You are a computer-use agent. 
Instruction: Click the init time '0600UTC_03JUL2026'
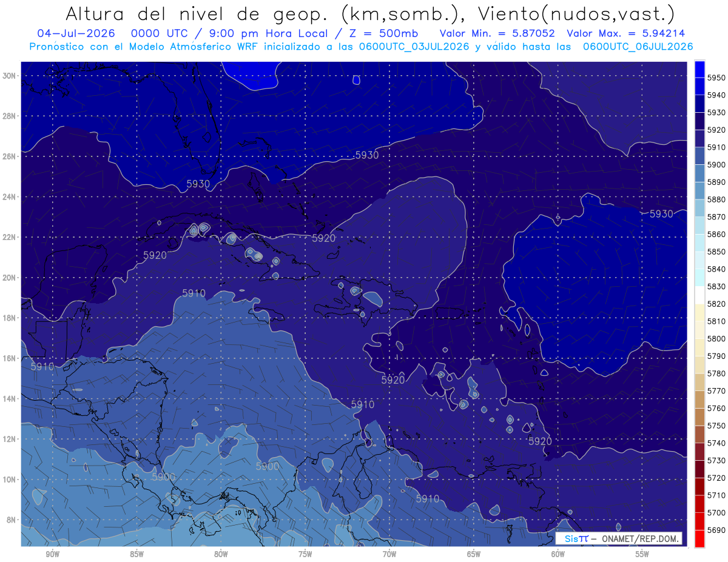[413, 47]
